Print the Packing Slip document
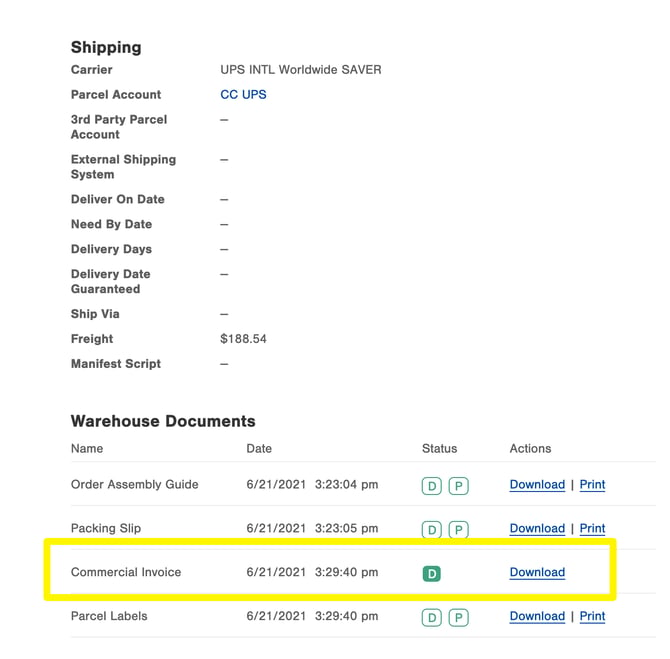Screen dimensions: 670x659 [592, 529]
